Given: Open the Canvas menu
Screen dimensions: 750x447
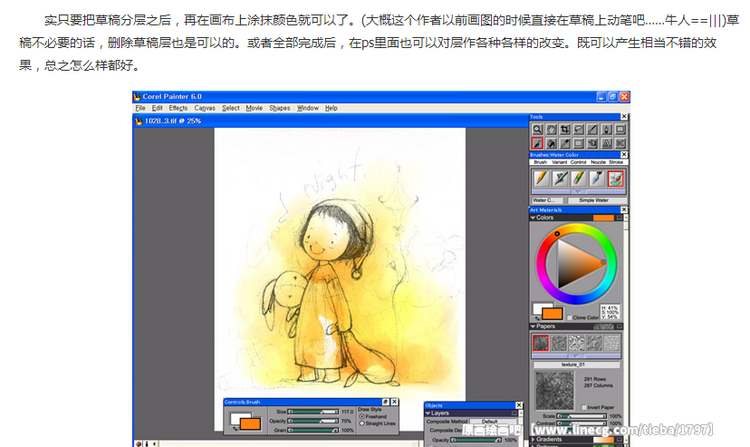Looking at the screenshot, I should point(205,108).
